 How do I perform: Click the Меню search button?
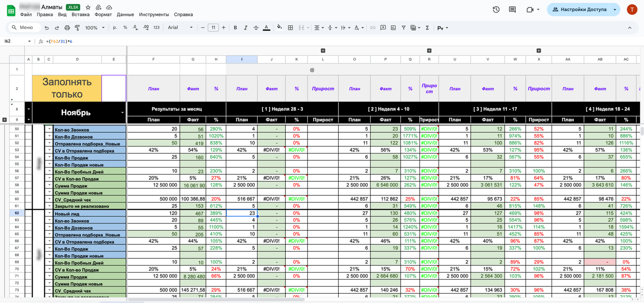22,28
